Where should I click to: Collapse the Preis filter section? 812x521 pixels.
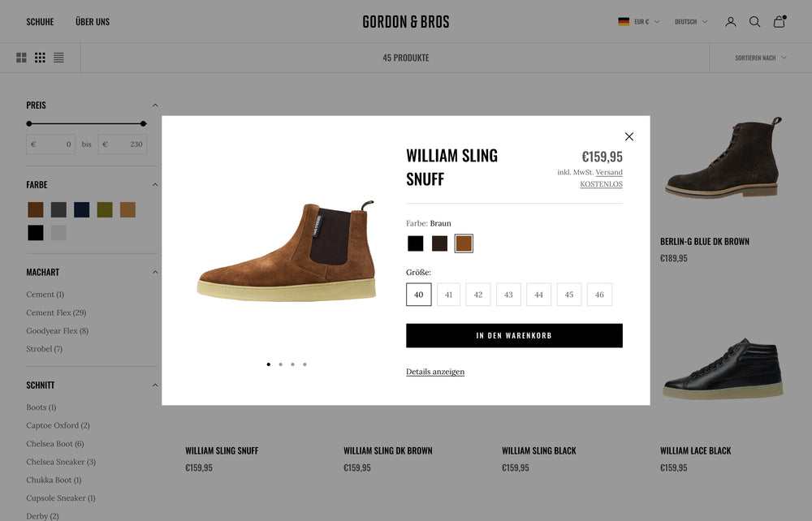pyautogui.click(x=155, y=105)
